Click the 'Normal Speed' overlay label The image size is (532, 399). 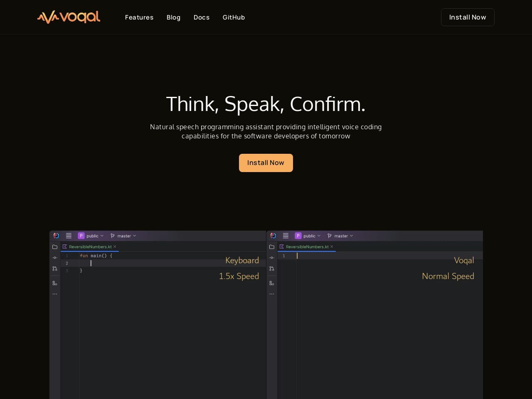click(x=448, y=276)
